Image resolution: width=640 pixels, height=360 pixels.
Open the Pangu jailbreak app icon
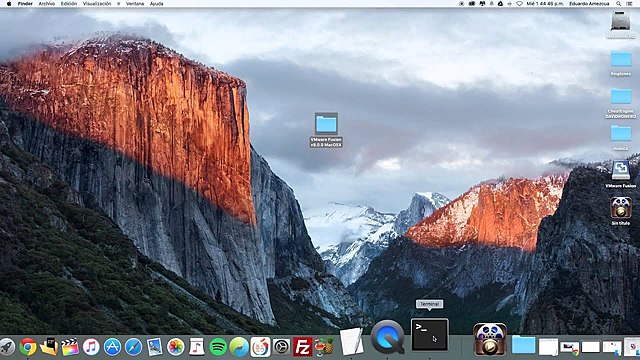[x=260, y=347]
